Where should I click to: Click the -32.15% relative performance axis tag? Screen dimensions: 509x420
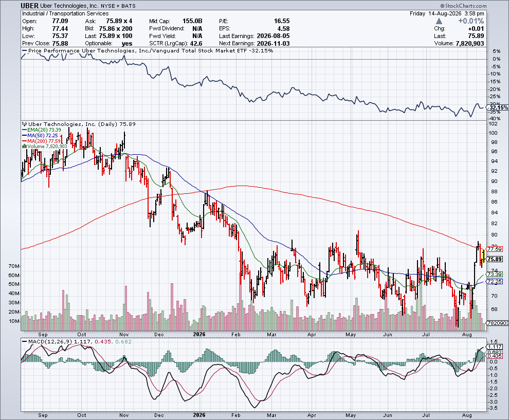click(x=498, y=107)
